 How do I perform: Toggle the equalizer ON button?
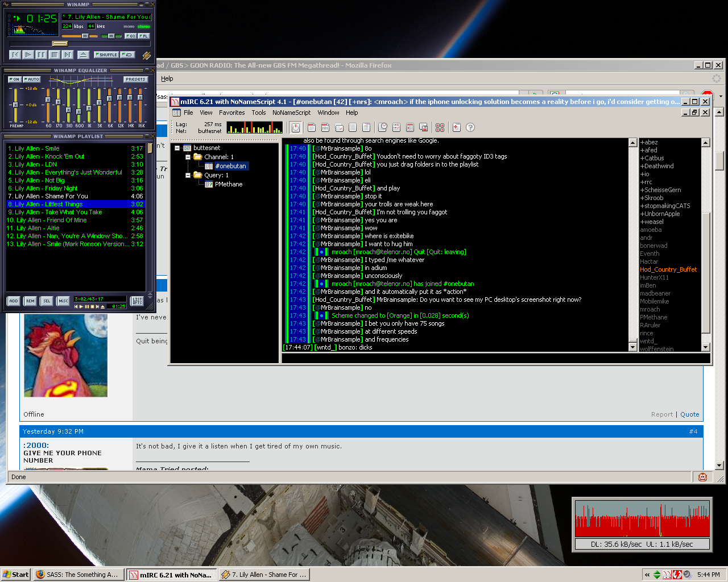(14, 80)
